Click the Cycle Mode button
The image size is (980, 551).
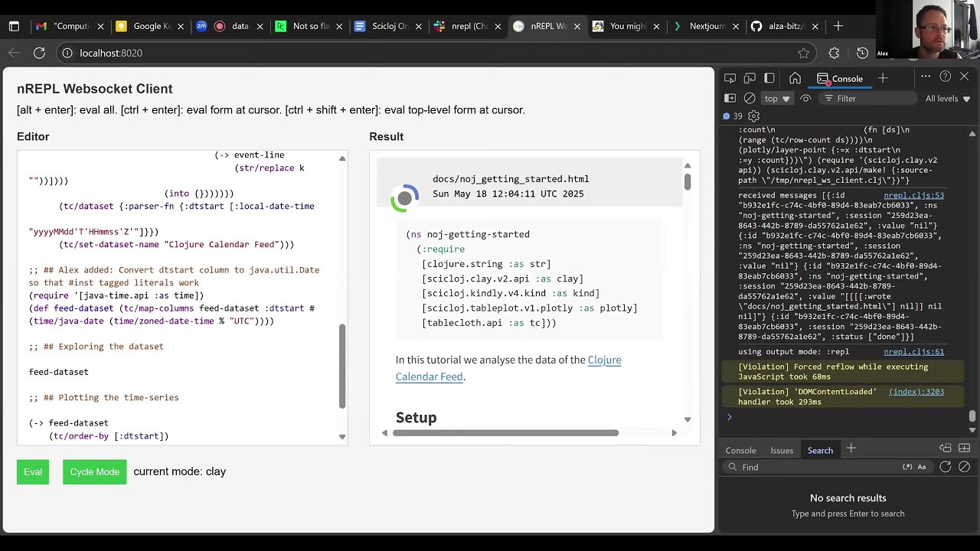[x=94, y=471]
